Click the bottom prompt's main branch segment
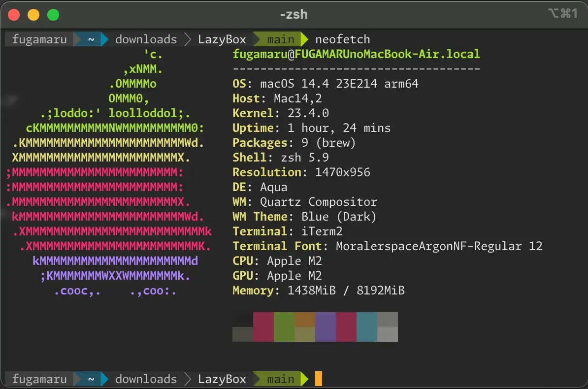The width and height of the screenshot is (588, 389). point(281,379)
